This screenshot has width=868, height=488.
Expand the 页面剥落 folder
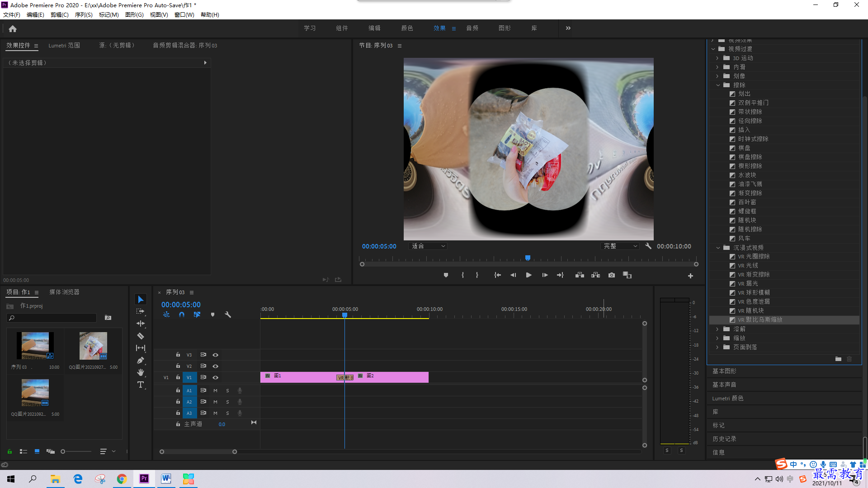pos(717,347)
